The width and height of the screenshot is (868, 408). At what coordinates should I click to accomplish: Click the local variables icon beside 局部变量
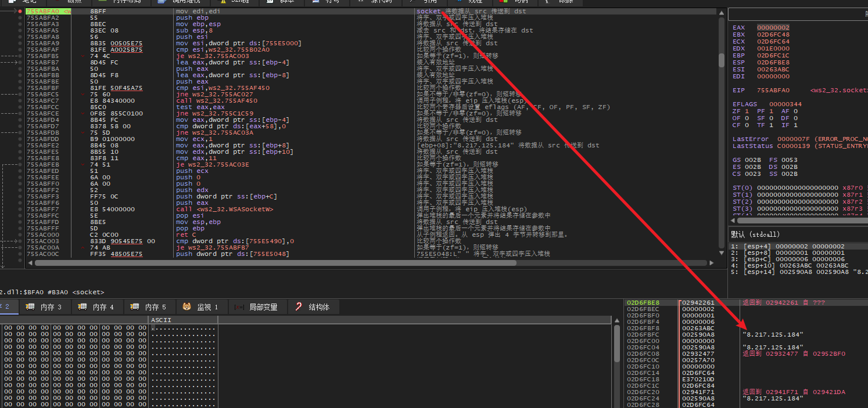(x=239, y=306)
